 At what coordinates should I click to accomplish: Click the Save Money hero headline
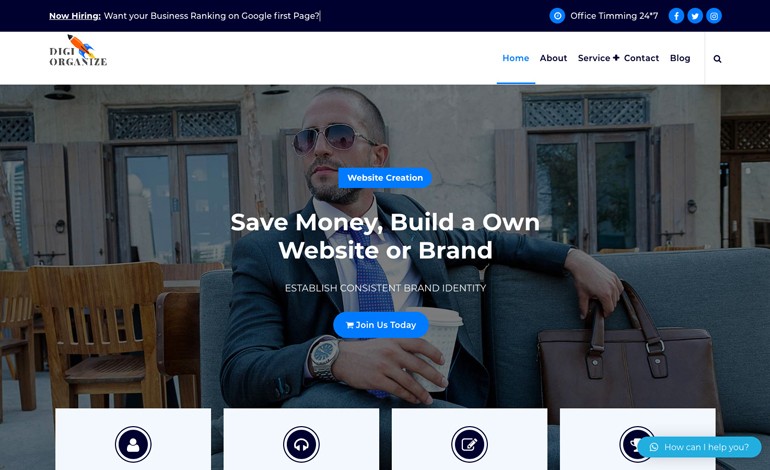tap(385, 236)
